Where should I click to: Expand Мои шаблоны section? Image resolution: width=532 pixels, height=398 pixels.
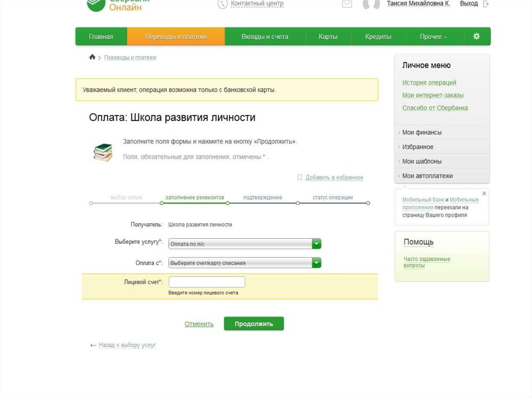click(x=422, y=161)
